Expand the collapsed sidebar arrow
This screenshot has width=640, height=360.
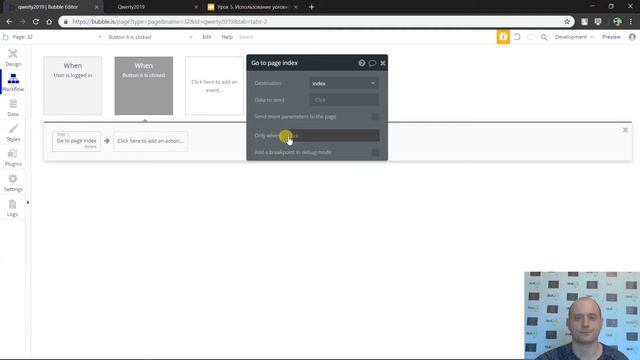point(28,202)
